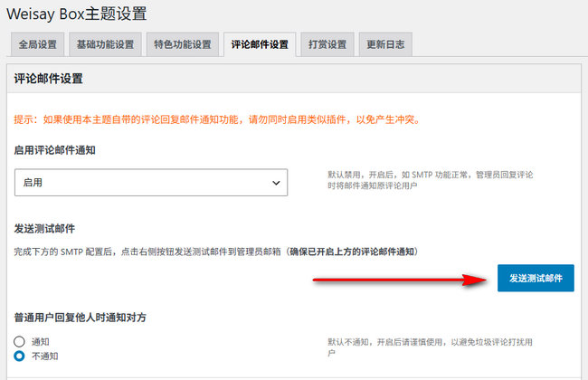View the 更新日志 tab
Image resolution: width=588 pixels, height=380 pixels.
click(385, 44)
